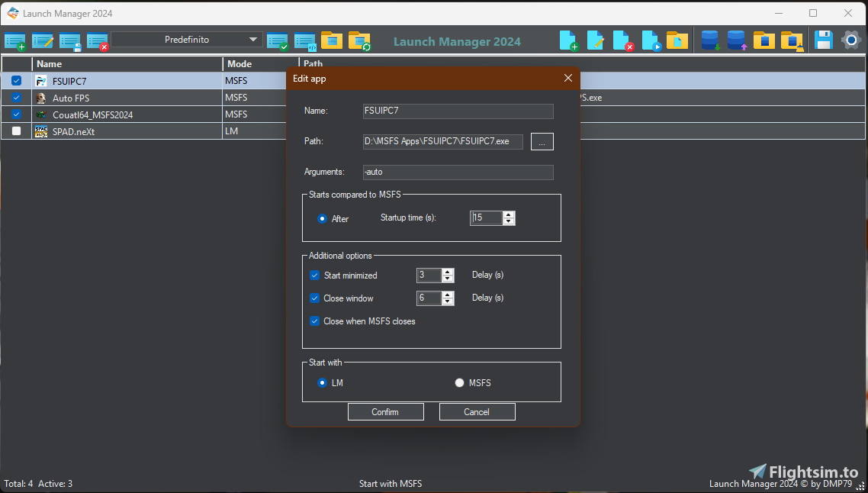The height and width of the screenshot is (493, 868).
Task: Click the SPAD.neXt app icon in list
Action: click(x=41, y=131)
